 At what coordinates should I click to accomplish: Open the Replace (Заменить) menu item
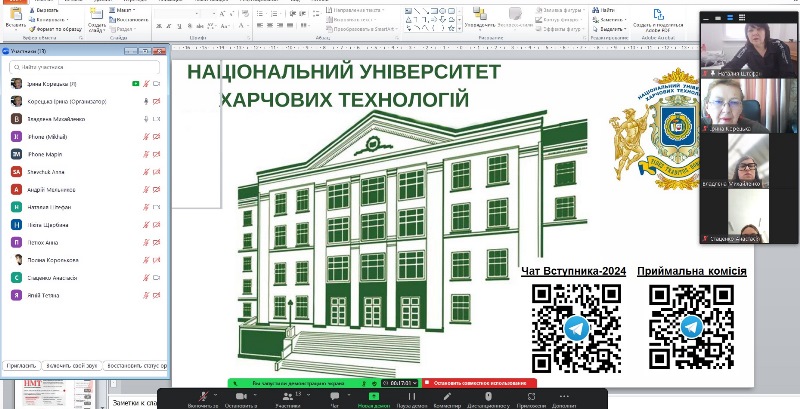(x=607, y=20)
